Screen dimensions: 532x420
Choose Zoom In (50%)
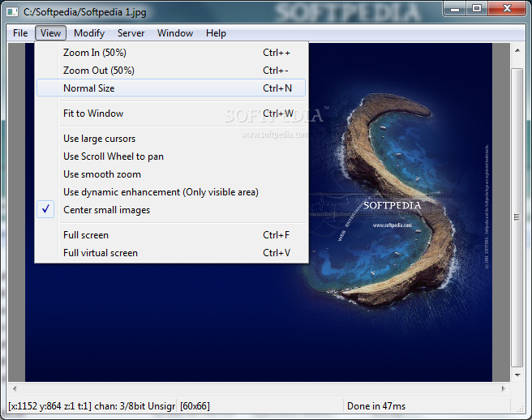click(171, 53)
